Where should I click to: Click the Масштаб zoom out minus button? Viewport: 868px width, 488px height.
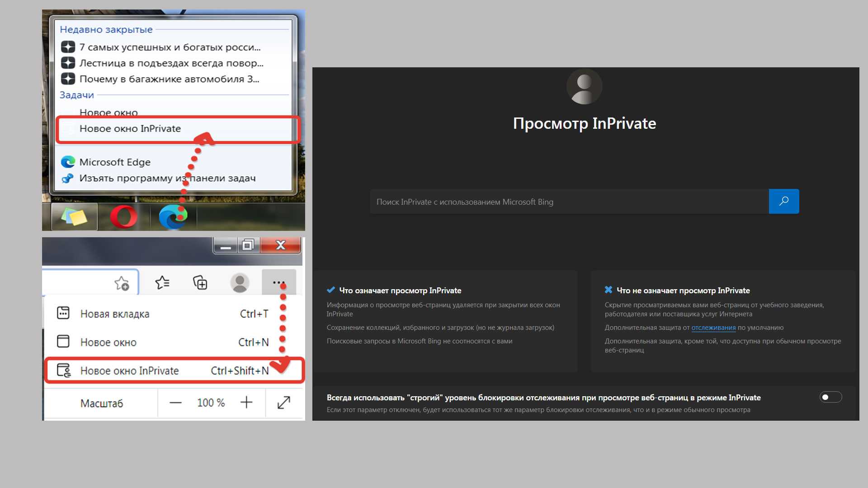175,403
